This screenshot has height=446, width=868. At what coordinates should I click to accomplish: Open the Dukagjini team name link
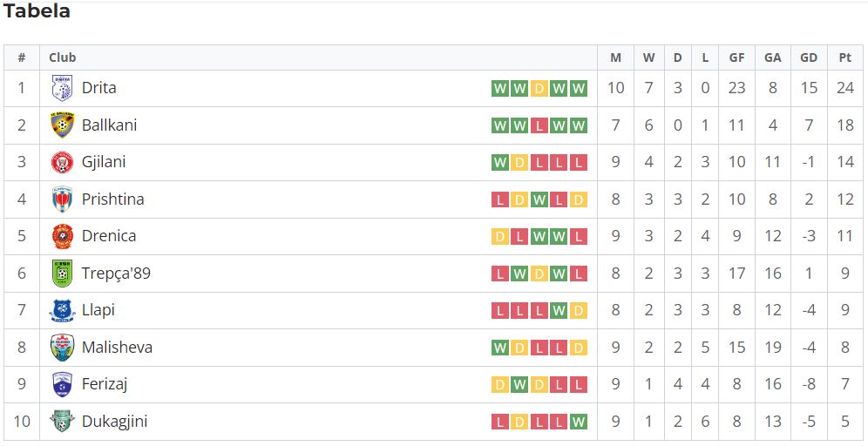coord(114,422)
